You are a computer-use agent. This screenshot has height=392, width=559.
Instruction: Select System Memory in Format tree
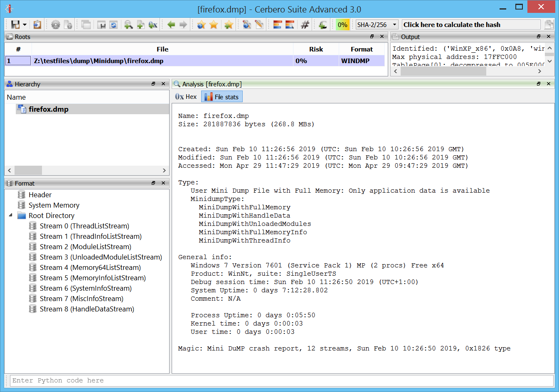[x=54, y=205]
